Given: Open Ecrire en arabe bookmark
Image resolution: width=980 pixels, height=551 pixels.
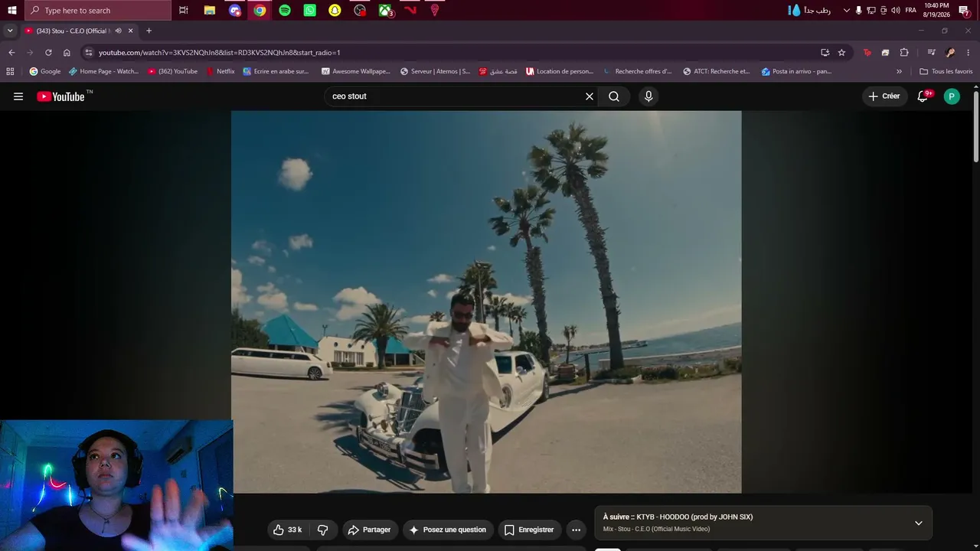Looking at the screenshot, I should (276, 71).
